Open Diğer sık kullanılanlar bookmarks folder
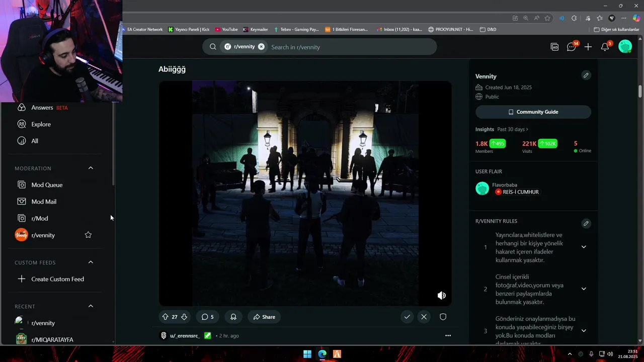The image size is (644, 362). coord(616,30)
